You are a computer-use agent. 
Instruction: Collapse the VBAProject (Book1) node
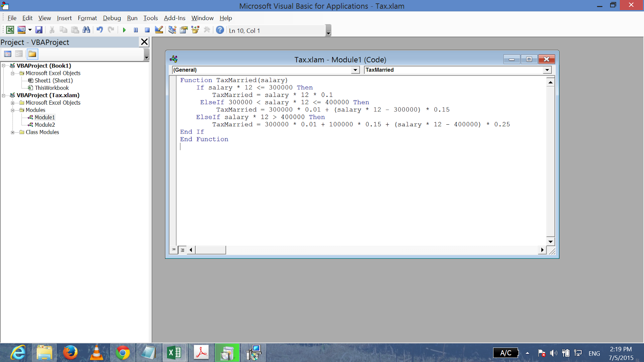[x=4, y=66]
